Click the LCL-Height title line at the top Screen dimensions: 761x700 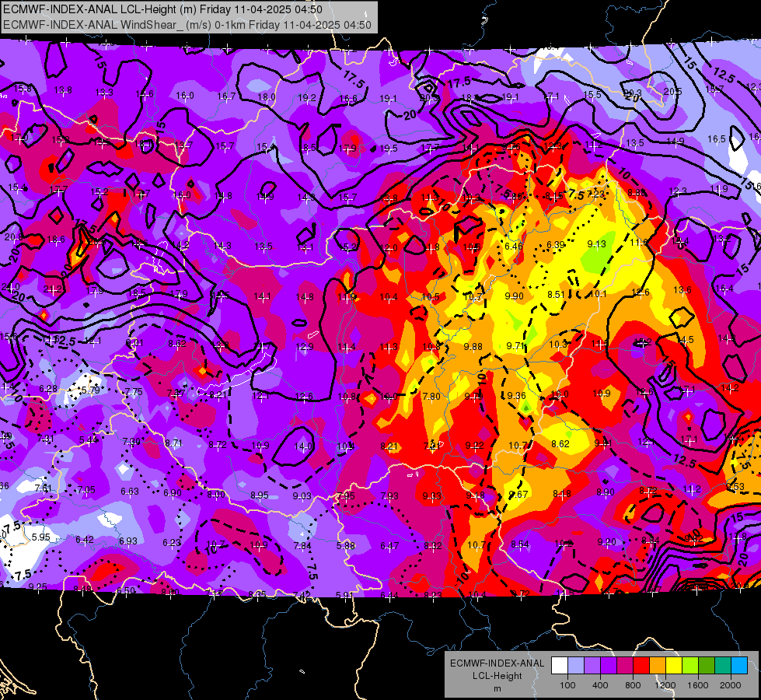(162, 9)
